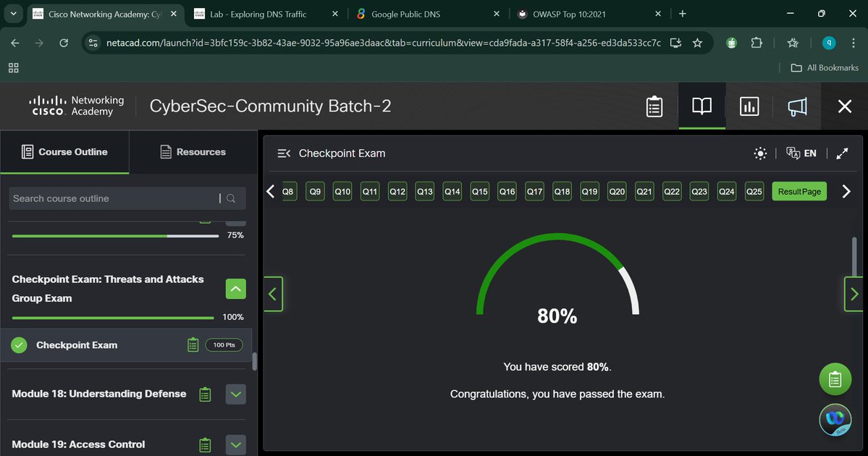
Task: Expand Module 18: Understanding Defense
Action: [236, 394]
